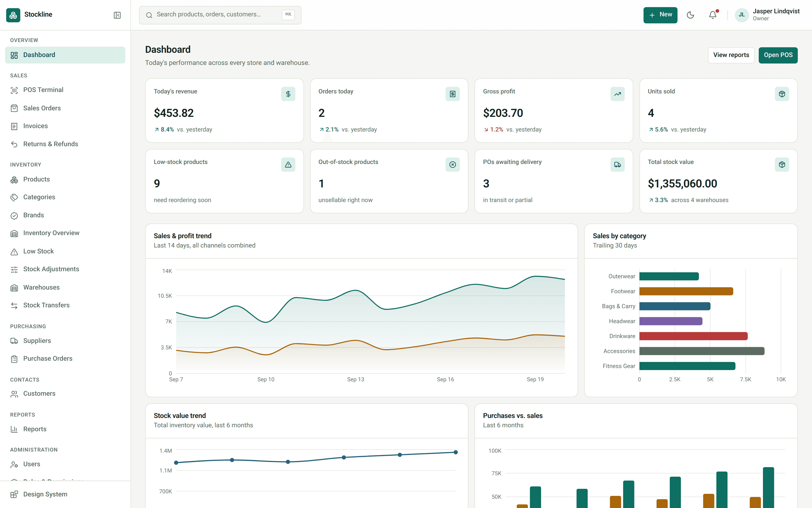Open the notifications bell
The width and height of the screenshot is (812, 508).
[x=713, y=15]
